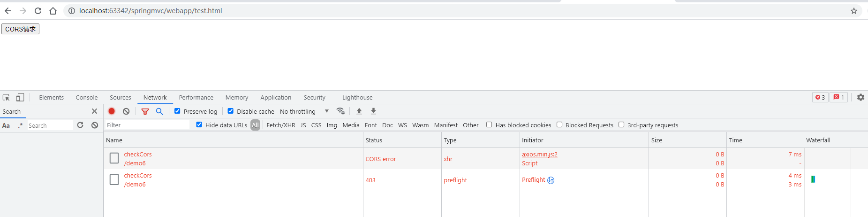Filter requests by Fetch/XHR type
This screenshot has width=868, height=217.
[x=281, y=125]
